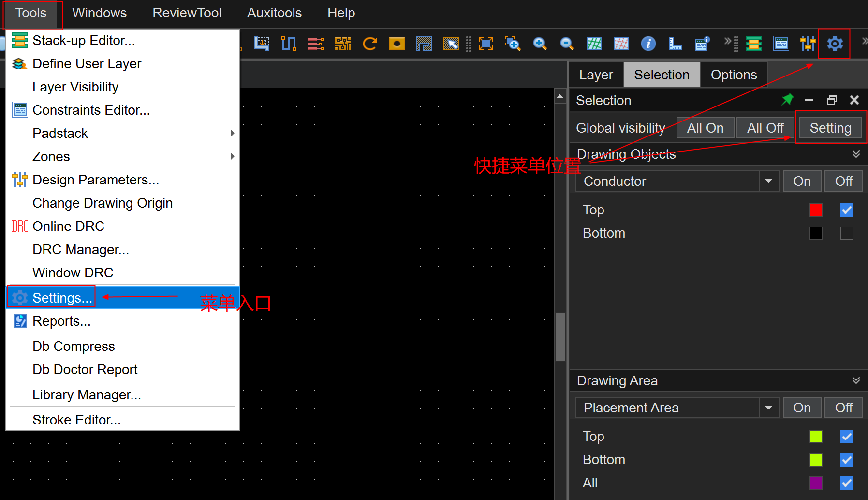The height and width of the screenshot is (500, 868).
Task: Click the measure ruler icon
Action: click(x=675, y=44)
